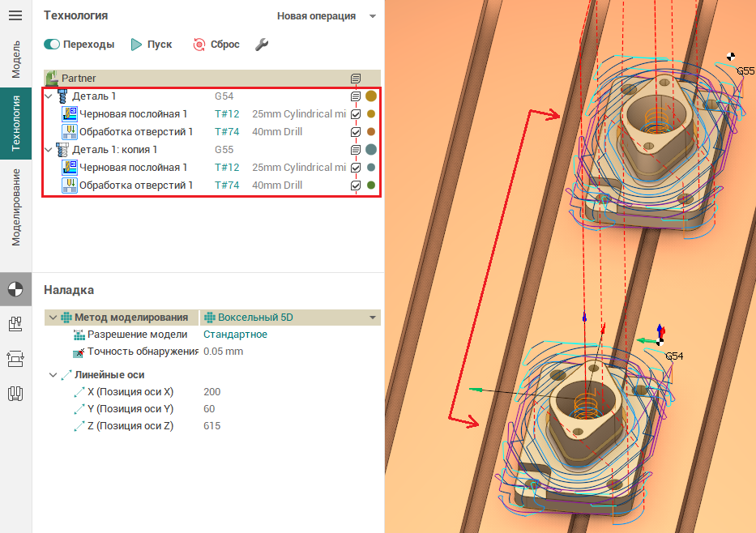Collapse the Деталь 1 tree node

tap(48, 96)
